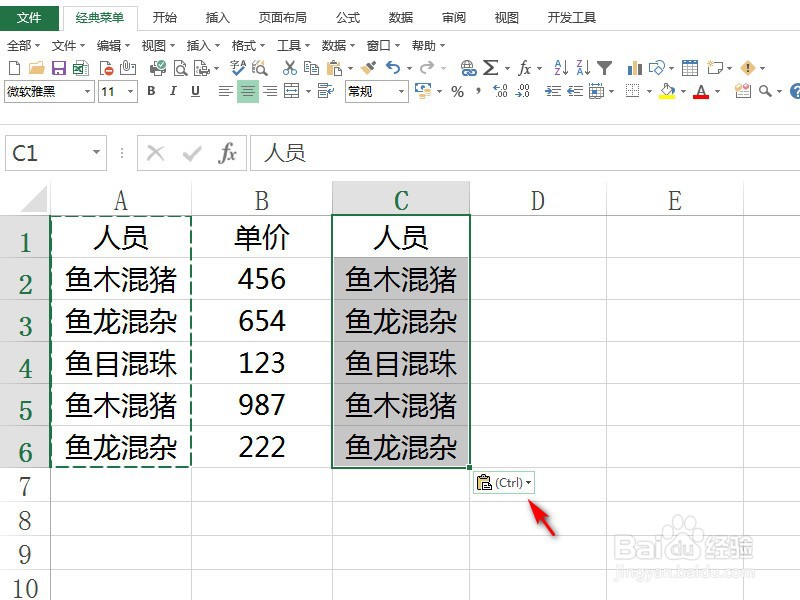The image size is (800, 600).
Task: Open the 常规 number format dropdown
Action: click(403, 90)
